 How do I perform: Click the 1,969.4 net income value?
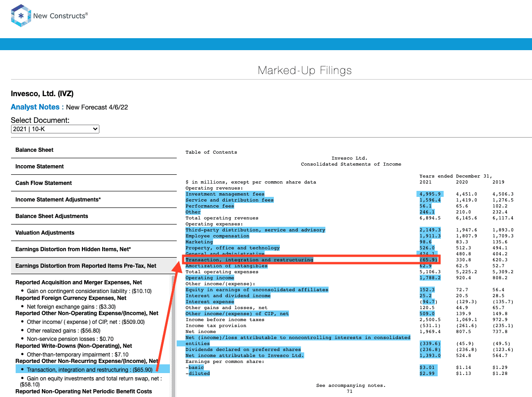[430, 332]
